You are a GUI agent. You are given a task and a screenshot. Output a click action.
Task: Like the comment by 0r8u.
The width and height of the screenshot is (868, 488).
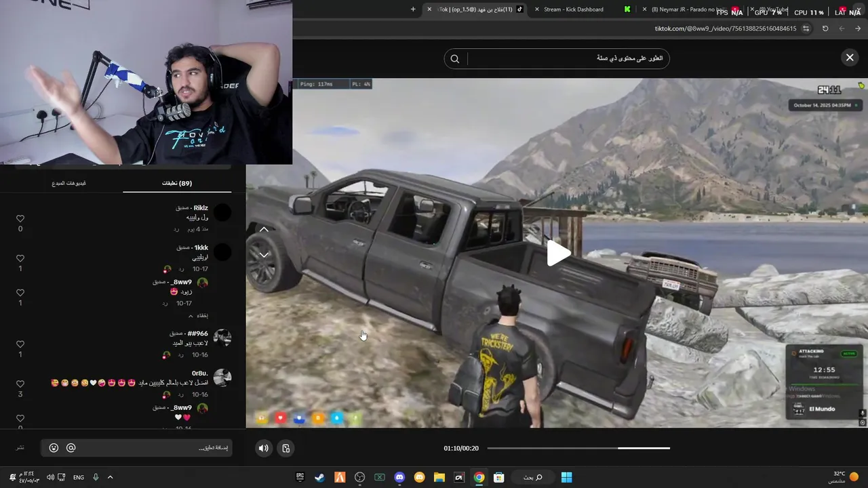pos(20,384)
